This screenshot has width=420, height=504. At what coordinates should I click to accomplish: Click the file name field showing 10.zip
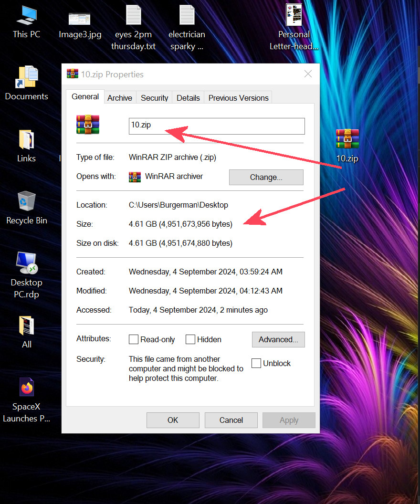pyautogui.click(x=217, y=126)
